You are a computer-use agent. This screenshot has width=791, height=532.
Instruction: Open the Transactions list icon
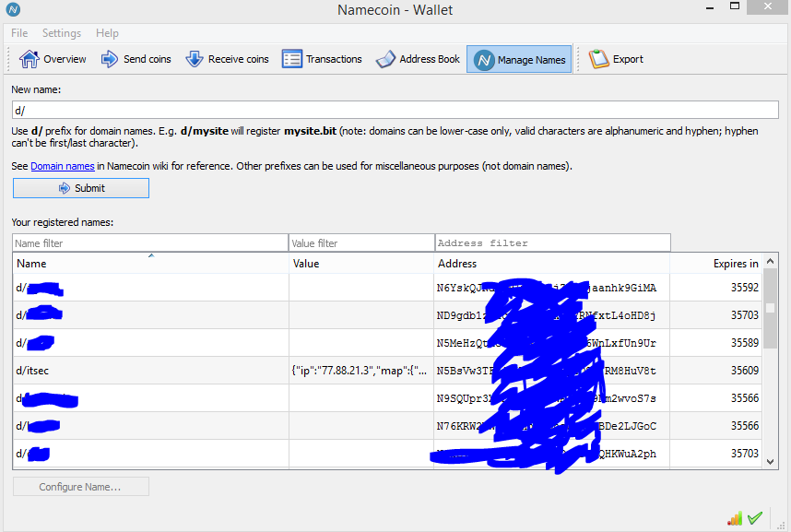coord(291,59)
